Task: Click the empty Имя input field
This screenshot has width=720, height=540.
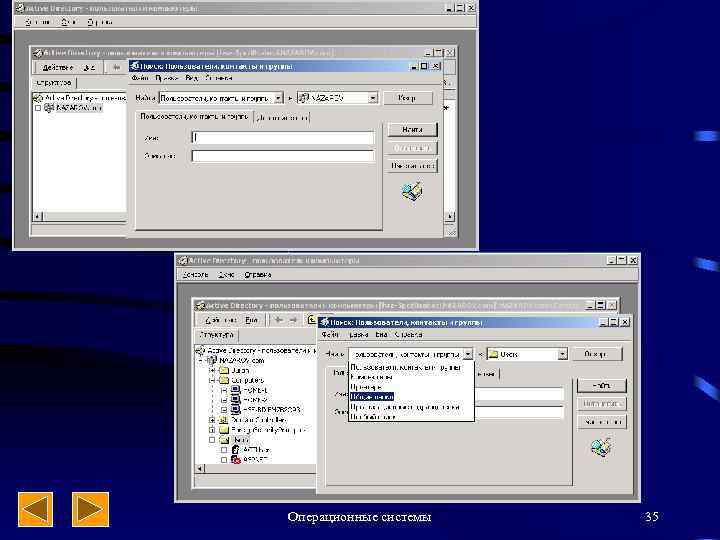Action: (x=283, y=138)
